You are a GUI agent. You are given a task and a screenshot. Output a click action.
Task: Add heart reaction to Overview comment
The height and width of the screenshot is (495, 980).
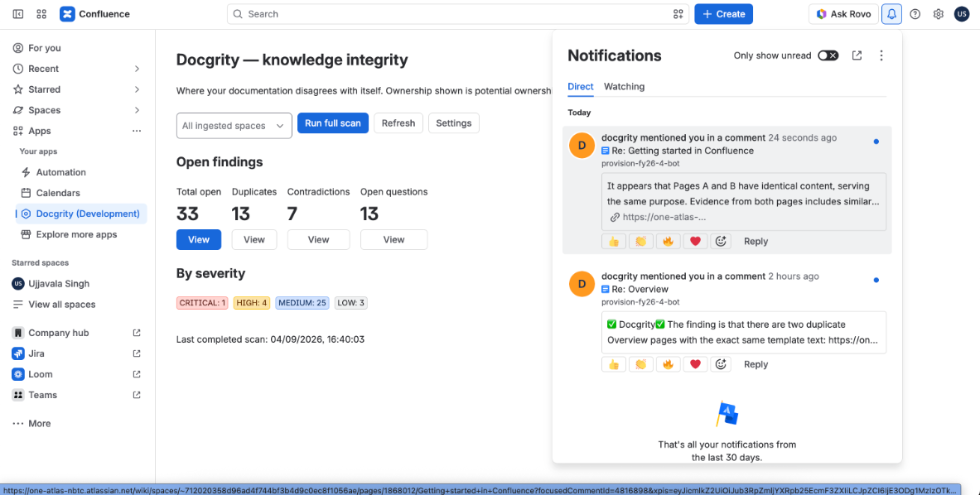(x=695, y=364)
